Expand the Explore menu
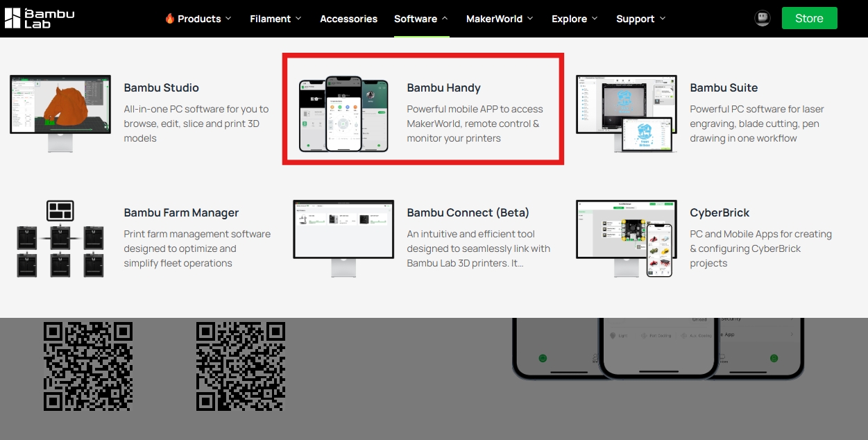 (x=575, y=19)
